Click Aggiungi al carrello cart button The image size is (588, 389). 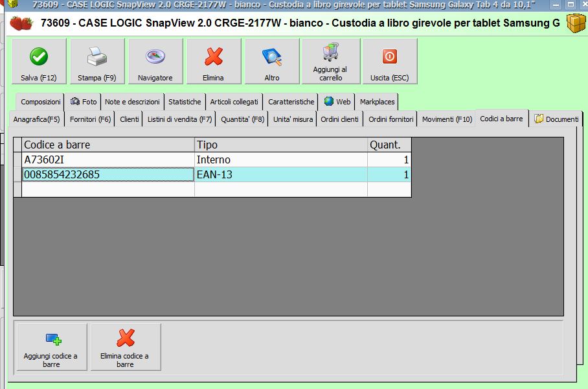[331, 61]
